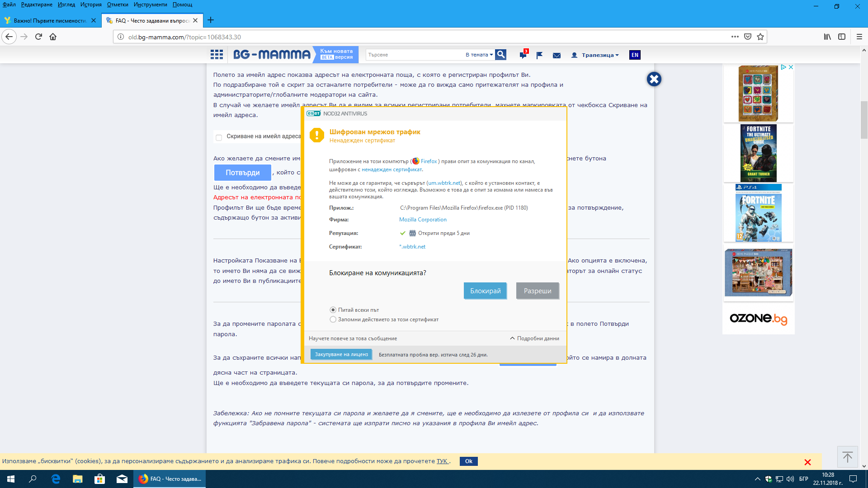Open the OZONE.bg ad banner
This screenshot has height=488, width=868.
coord(758,319)
